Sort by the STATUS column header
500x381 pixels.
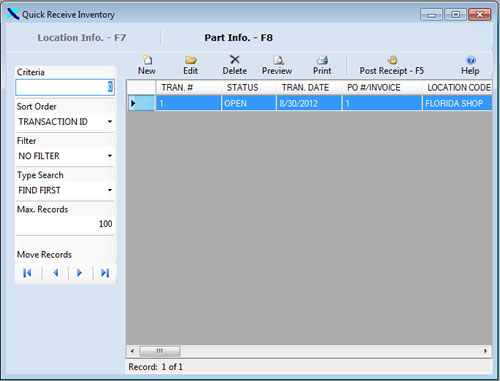click(249, 87)
